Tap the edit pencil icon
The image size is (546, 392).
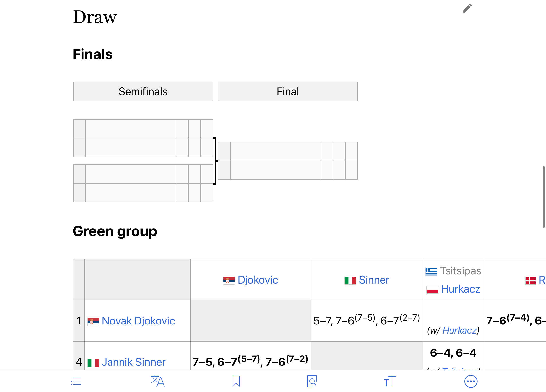[x=467, y=8]
